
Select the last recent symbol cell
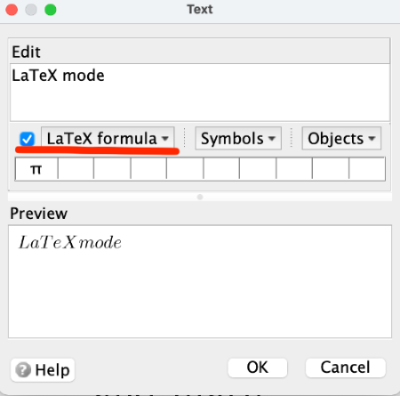pos(367,169)
